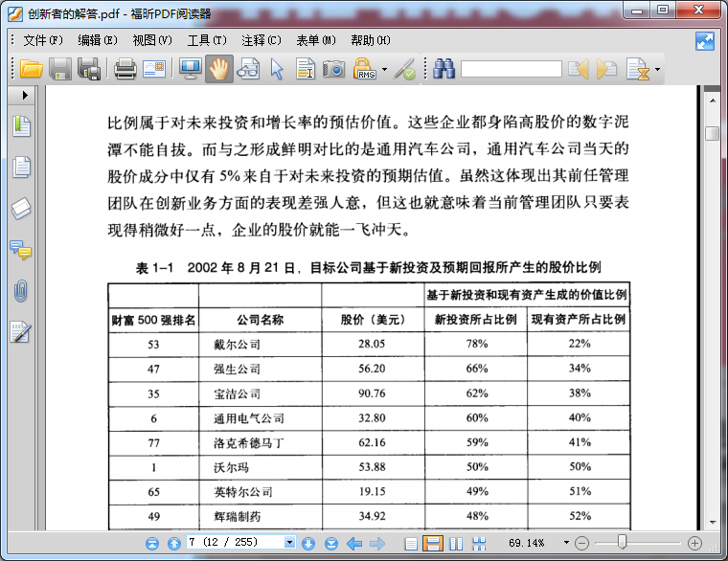The height and width of the screenshot is (561, 728).
Task: Find previous search result
Action: [579, 69]
